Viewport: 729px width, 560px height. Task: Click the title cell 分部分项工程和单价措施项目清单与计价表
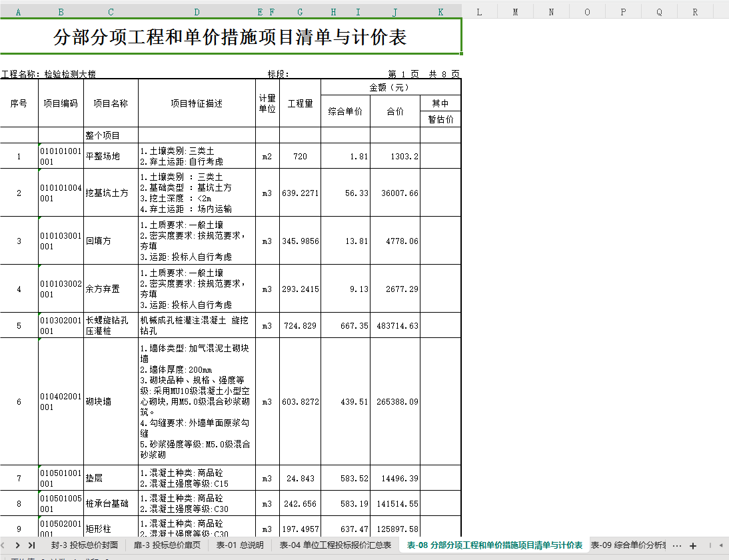(x=230, y=37)
